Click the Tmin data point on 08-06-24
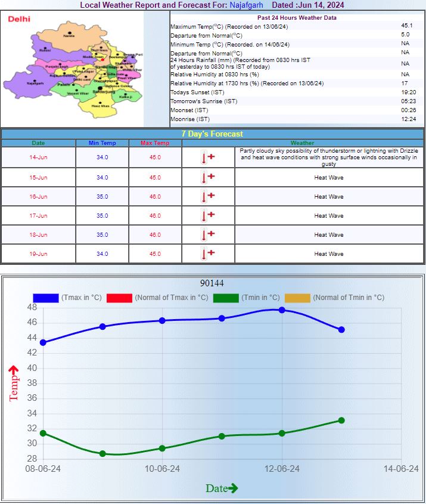The image size is (426, 504). (x=43, y=433)
